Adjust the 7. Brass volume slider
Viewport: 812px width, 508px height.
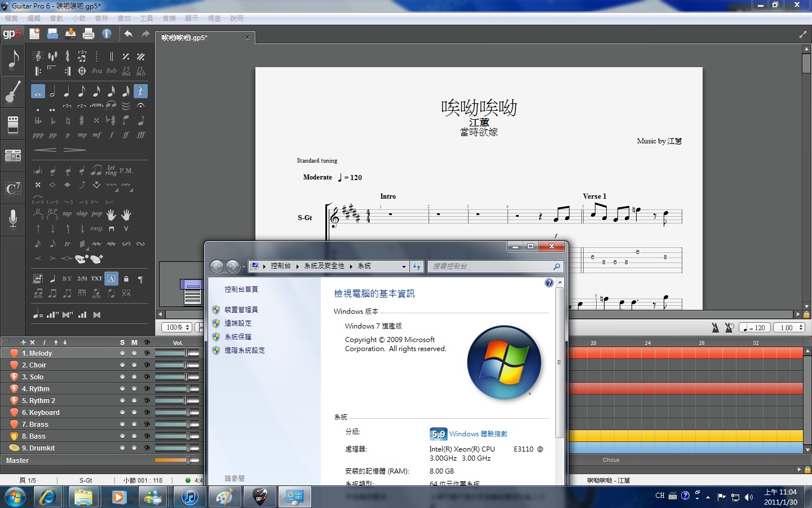pyautogui.click(x=177, y=424)
